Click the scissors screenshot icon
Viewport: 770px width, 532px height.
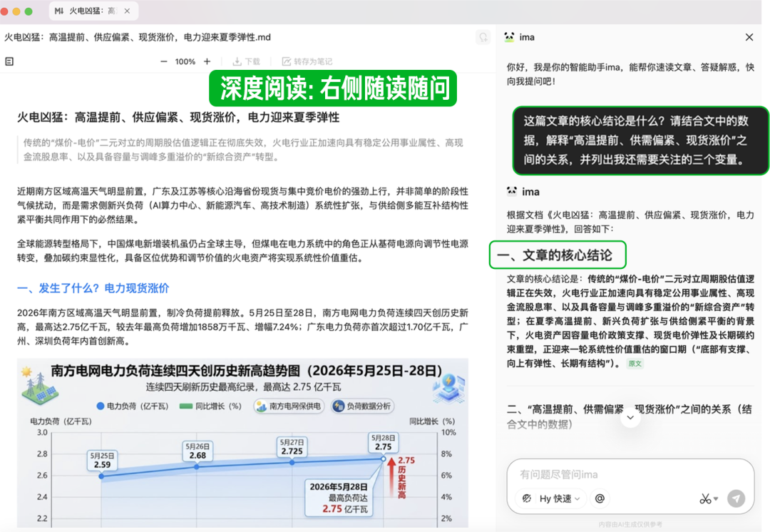pyautogui.click(x=705, y=498)
